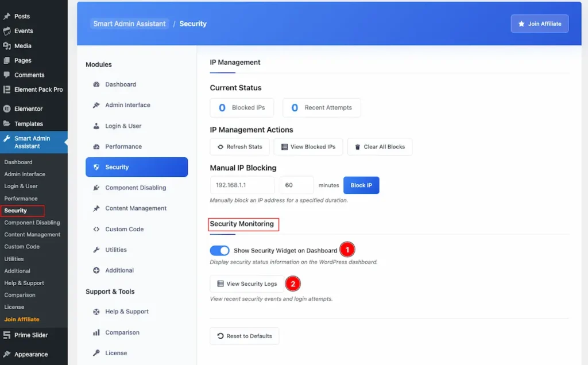
Task: Click the IP address input field
Action: point(242,185)
